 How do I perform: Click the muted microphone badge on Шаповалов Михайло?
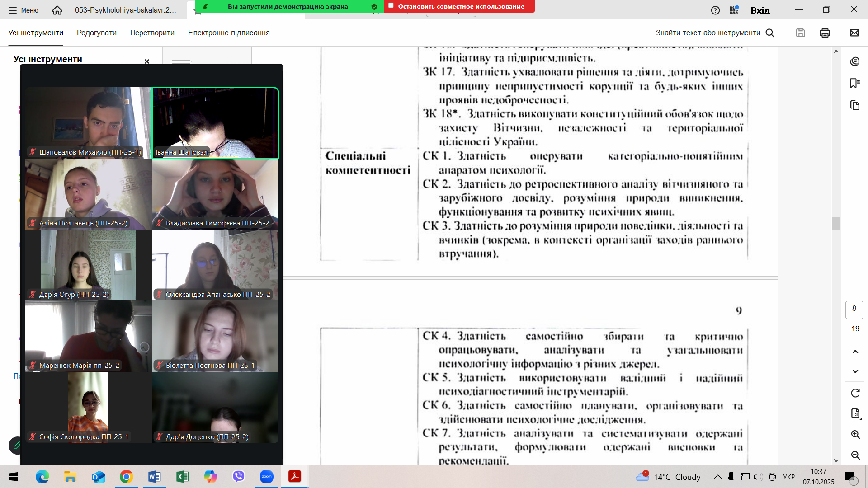(32, 152)
